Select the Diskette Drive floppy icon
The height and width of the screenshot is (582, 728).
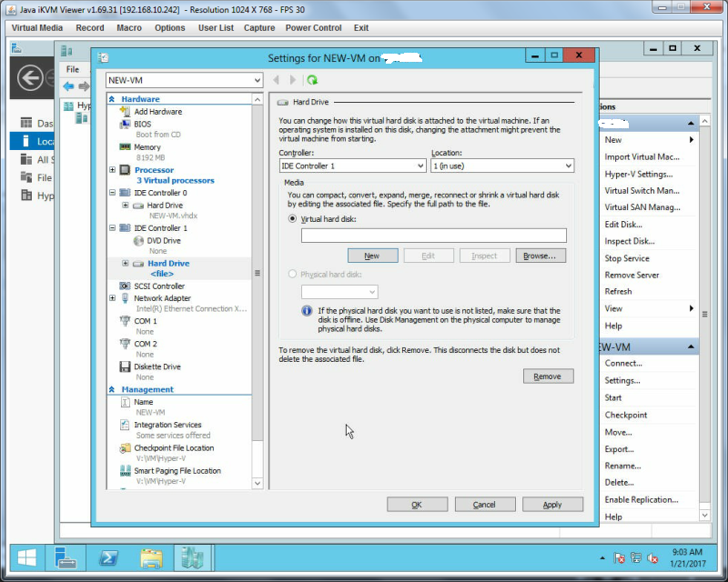click(125, 366)
